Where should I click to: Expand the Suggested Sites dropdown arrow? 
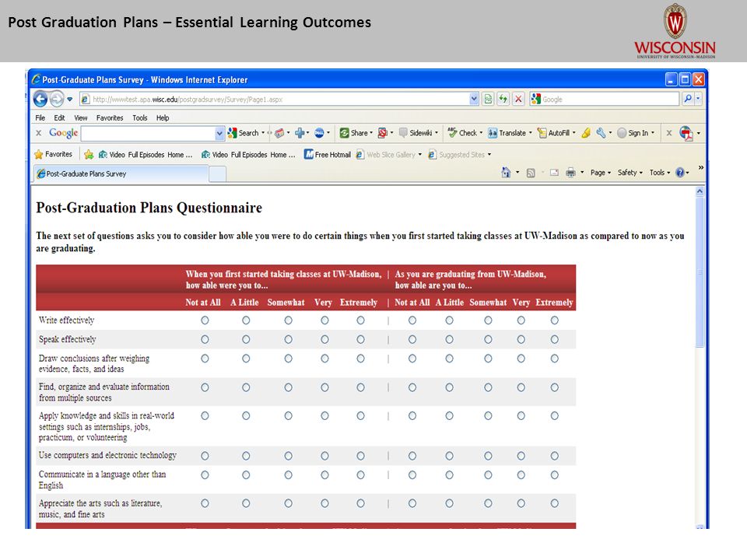pyautogui.click(x=489, y=154)
